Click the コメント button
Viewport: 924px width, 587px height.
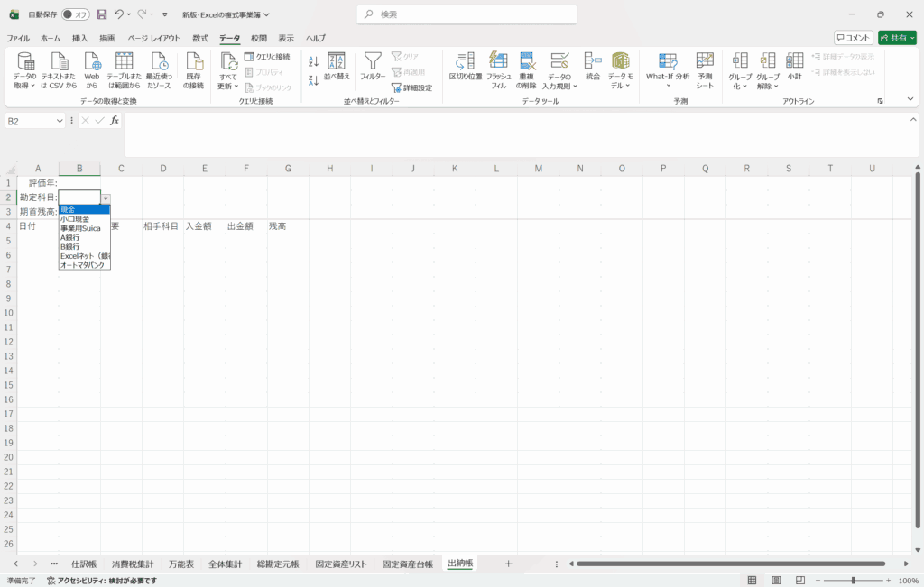click(x=853, y=38)
